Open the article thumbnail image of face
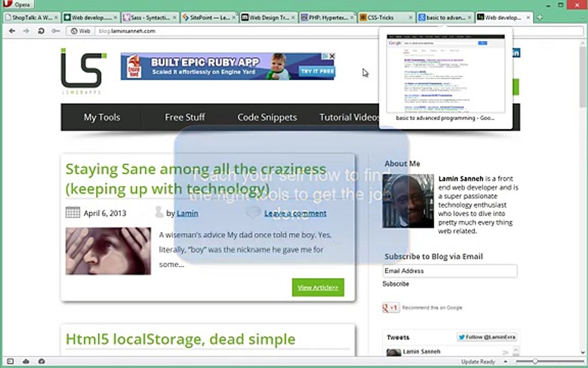 pyautogui.click(x=108, y=251)
